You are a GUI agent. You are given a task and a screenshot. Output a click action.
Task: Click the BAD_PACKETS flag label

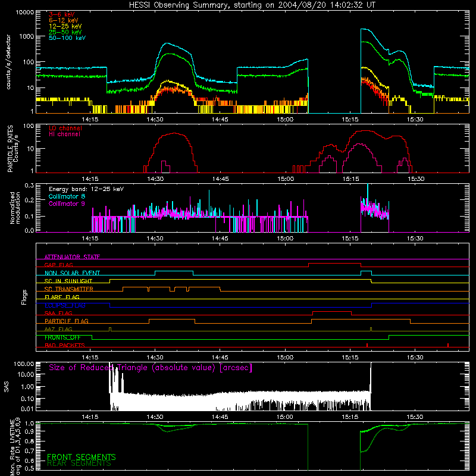click(x=65, y=345)
